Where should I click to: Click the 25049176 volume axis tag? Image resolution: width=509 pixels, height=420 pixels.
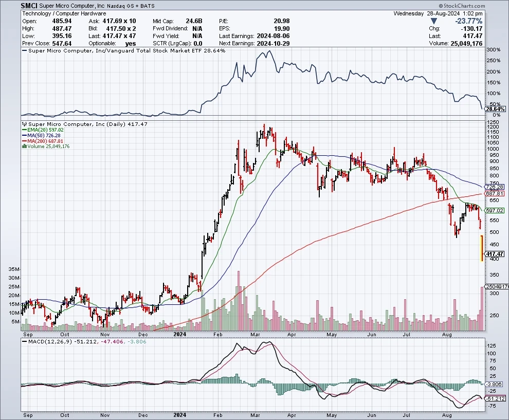(497, 286)
